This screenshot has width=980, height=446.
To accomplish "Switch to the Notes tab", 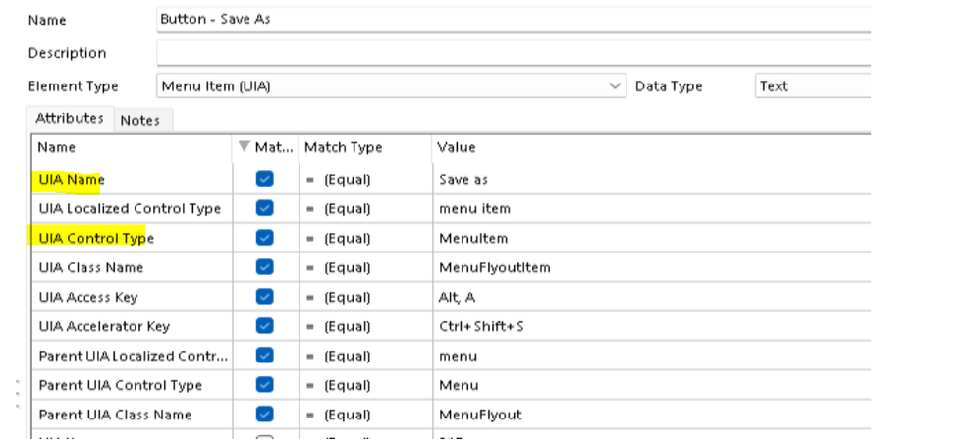I will pos(139,120).
